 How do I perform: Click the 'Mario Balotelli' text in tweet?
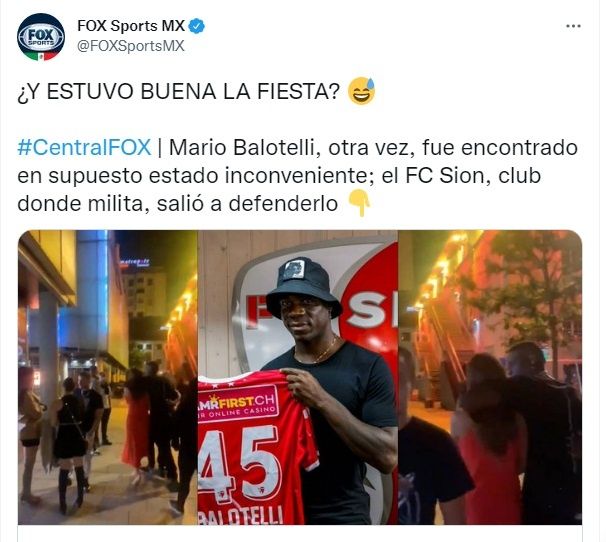[x=245, y=148]
